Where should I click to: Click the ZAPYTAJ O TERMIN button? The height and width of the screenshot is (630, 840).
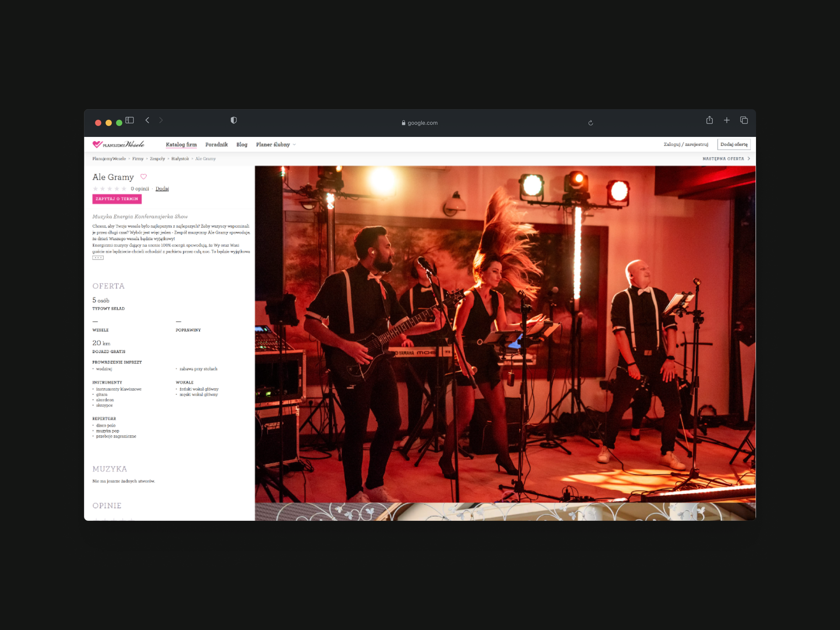click(x=117, y=199)
